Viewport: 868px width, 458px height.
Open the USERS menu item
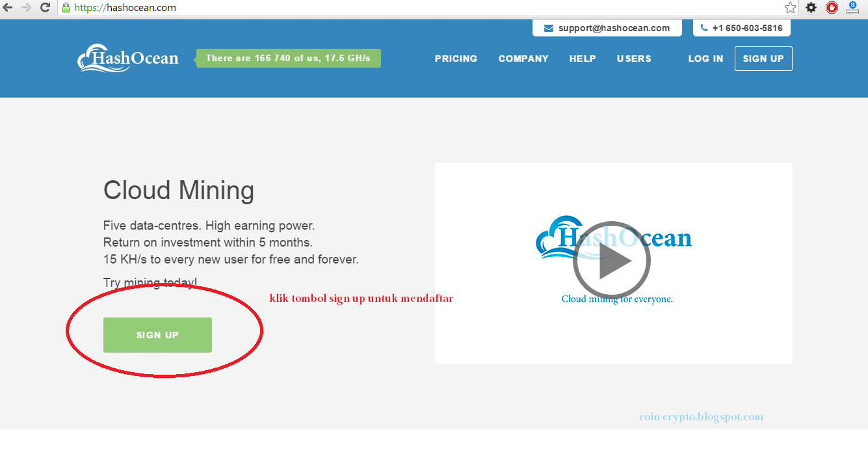(x=634, y=59)
